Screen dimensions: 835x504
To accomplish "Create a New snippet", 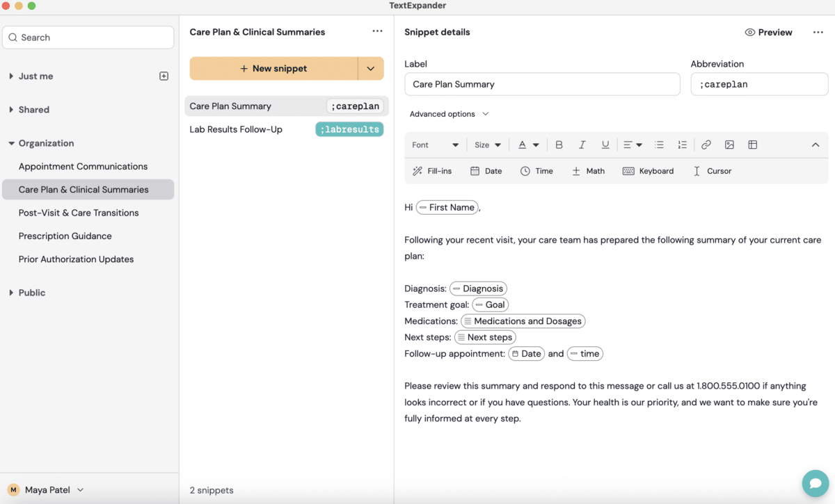I will pos(273,69).
